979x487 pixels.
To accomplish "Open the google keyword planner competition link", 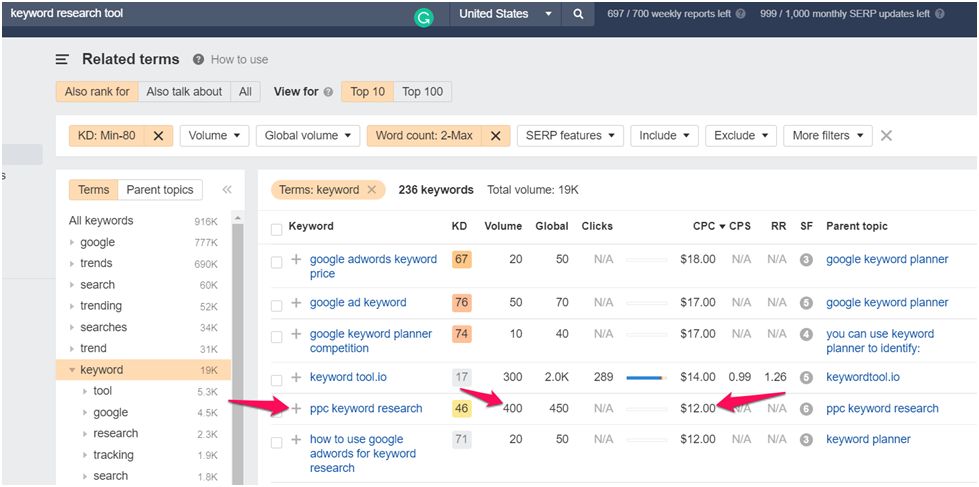I will click(371, 341).
